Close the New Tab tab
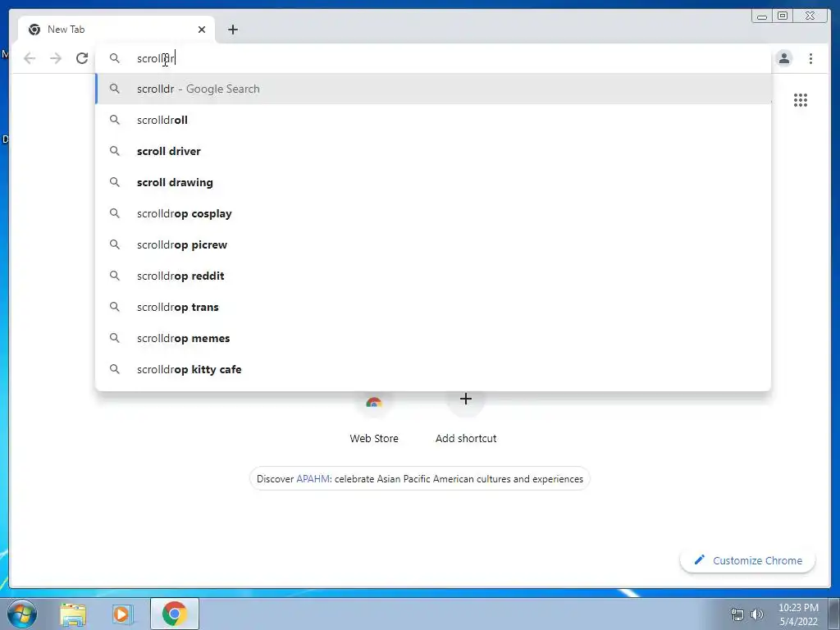Screen dimensions: 840x630 tap(202, 30)
